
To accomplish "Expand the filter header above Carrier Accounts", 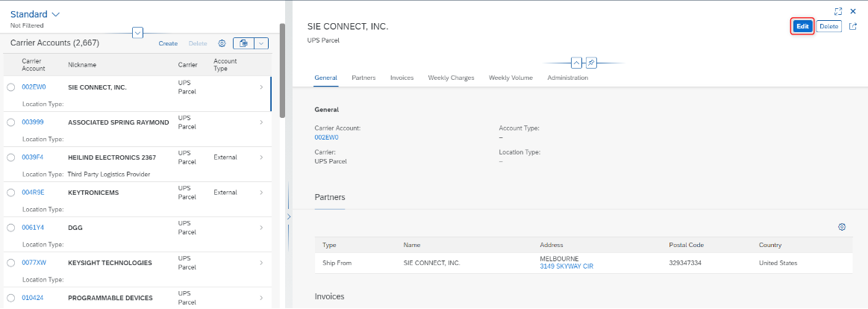I will pos(138,33).
